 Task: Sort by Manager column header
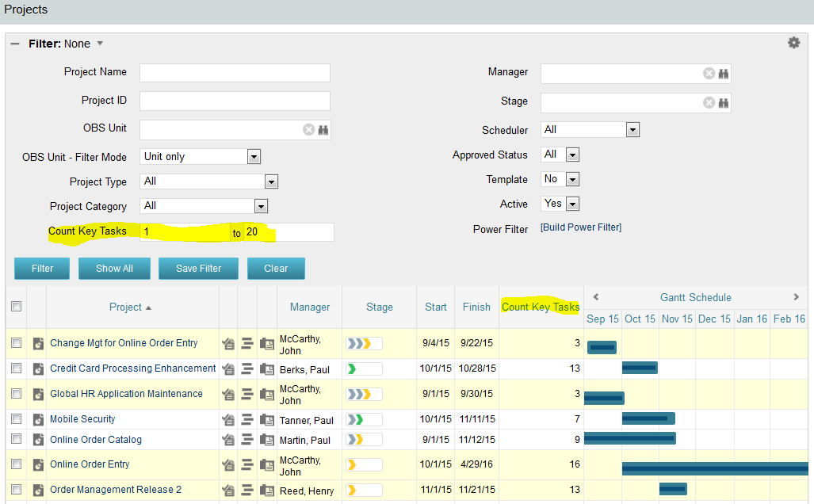[310, 307]
